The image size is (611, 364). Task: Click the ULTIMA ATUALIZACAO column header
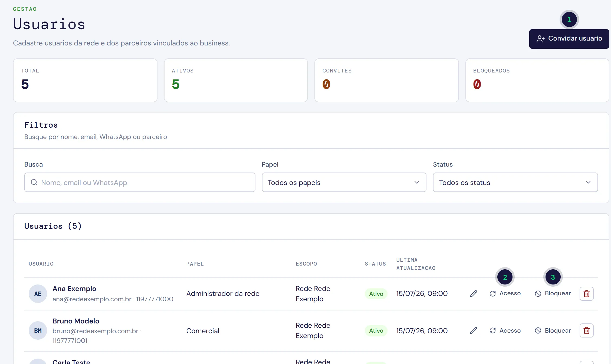tap(416, 264)
